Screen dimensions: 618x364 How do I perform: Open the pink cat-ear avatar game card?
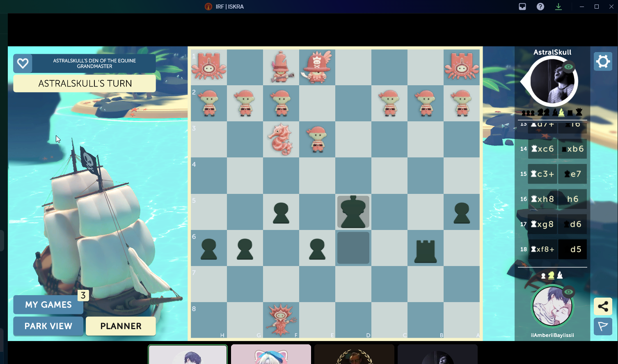(271, 354)
